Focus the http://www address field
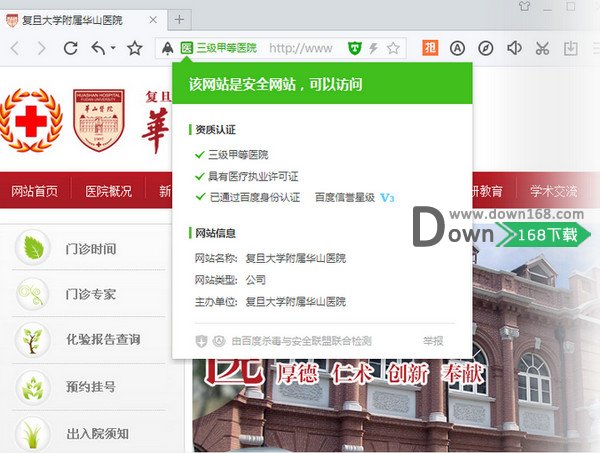The height and width of the screenshot is (453, 600). (x=301, y=49)
